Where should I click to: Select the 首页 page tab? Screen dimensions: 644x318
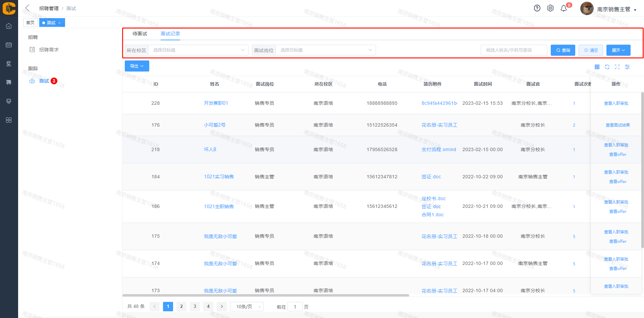pos(30,22)
